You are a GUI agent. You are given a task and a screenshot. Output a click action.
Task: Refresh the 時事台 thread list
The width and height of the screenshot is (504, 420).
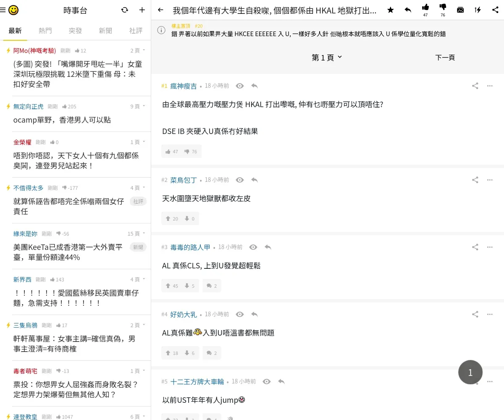125,10
